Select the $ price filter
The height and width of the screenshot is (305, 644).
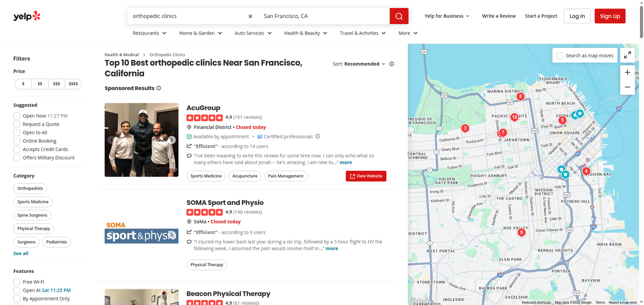pos(23,84)
